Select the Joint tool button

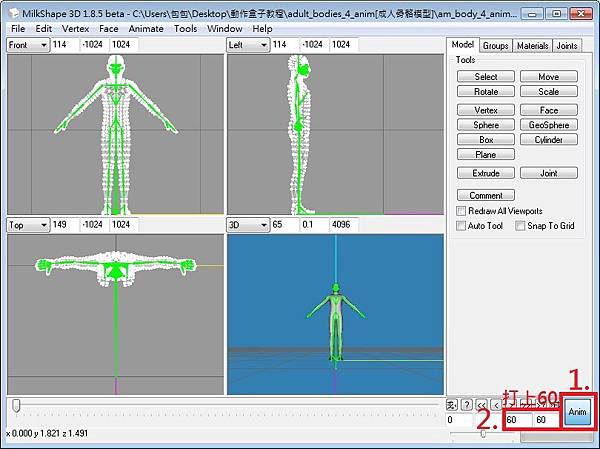coord(548,173)
